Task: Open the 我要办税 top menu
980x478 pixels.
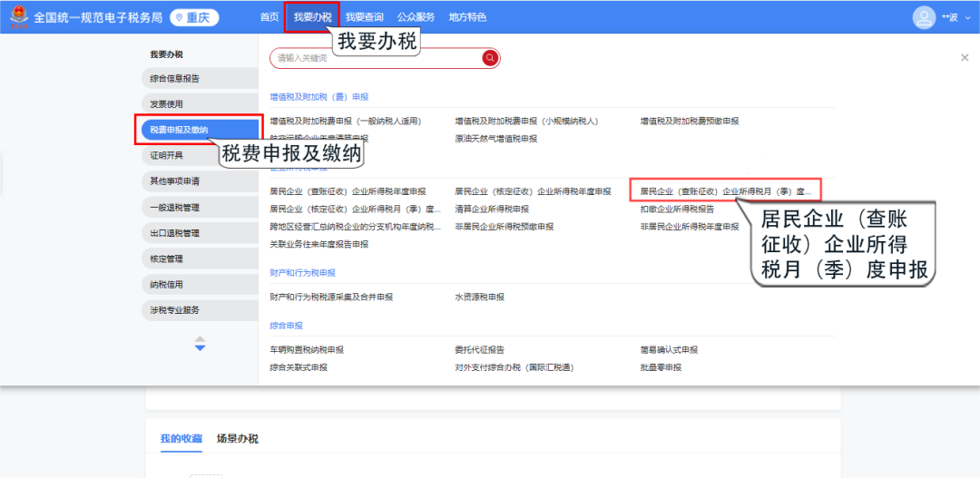Action: (312, 17)
